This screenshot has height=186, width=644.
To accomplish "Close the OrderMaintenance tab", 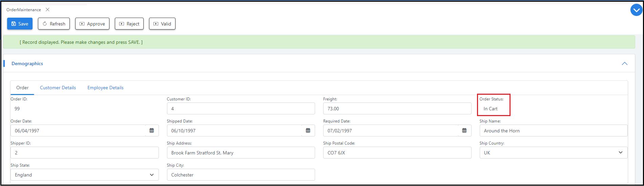I will (x=47, y=10).
